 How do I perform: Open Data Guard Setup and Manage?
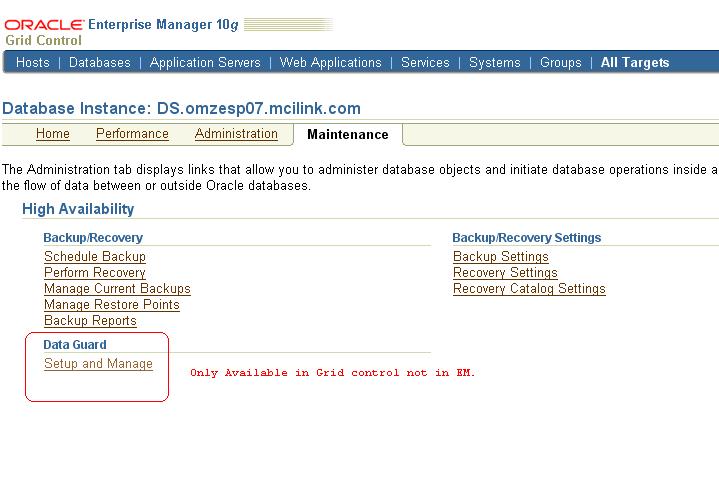(98, 364)
